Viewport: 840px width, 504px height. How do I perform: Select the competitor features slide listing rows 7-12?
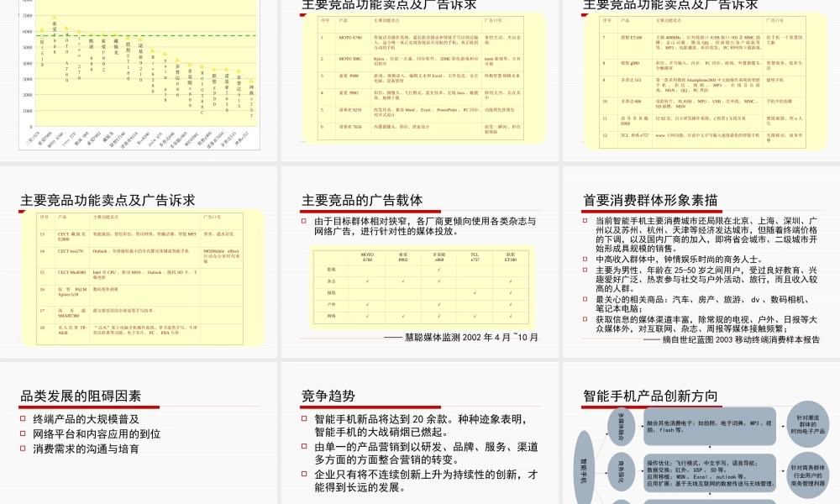(x=701, y=81)
